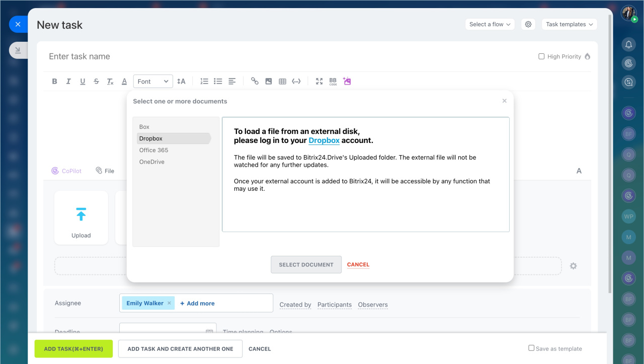Image resolution: width=644 pixels, height=364 pixels.
Task: Expand the Select a flow dropdown
Action: pyautogui.click(x=490, y=24)
